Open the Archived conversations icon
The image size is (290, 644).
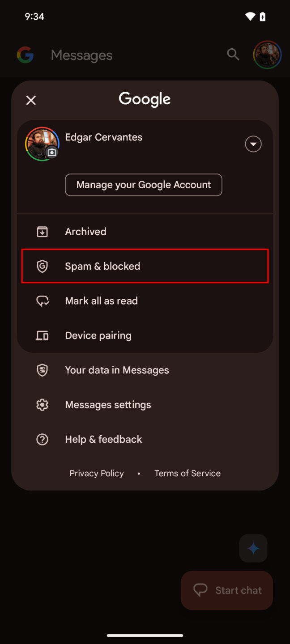(42, 232)
